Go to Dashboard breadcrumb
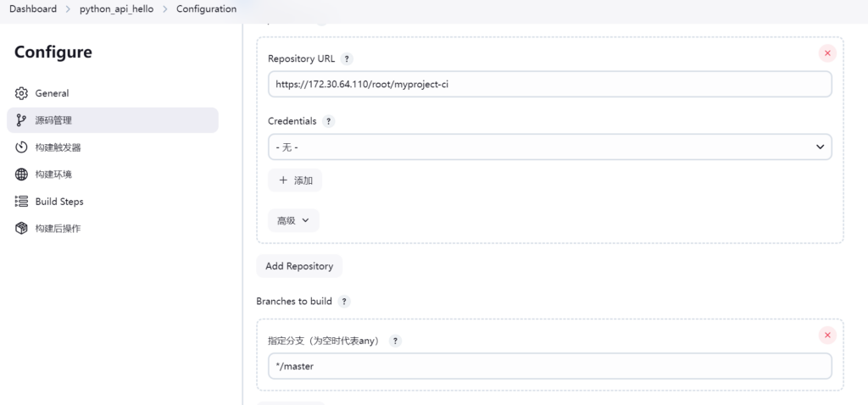Screen dimensions: 868x405 (x=33, y=9)
